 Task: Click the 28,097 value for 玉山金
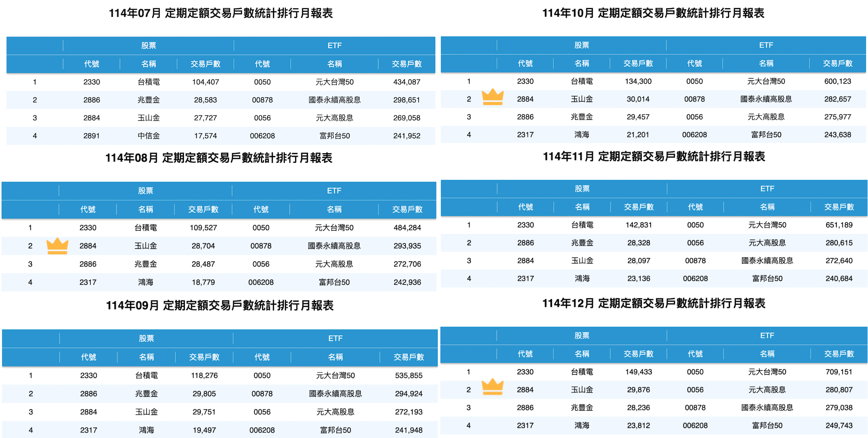click(638, 260)
